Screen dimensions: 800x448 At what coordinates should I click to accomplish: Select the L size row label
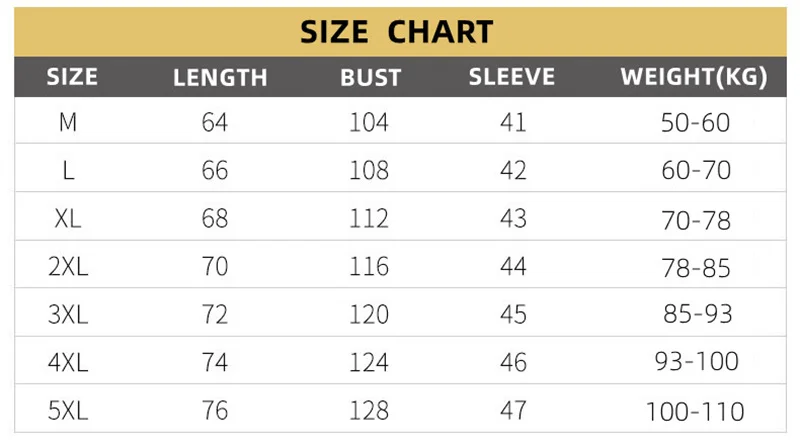(x=68, y=171)
